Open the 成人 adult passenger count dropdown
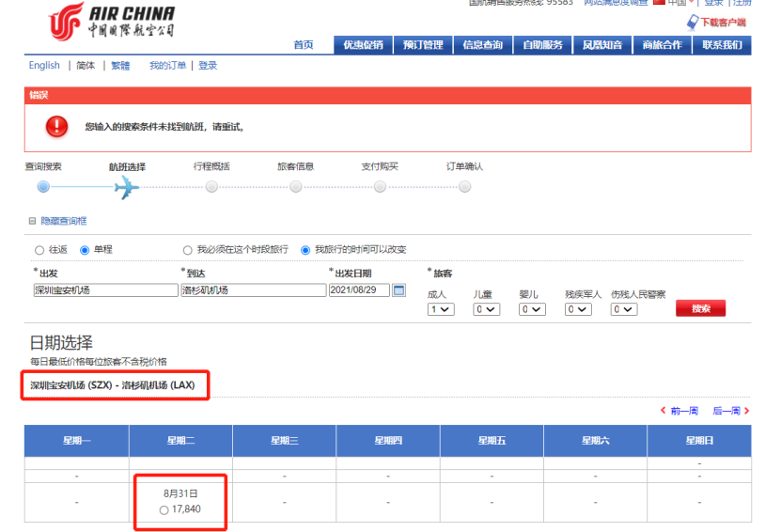Viewport: 781px width, 532px height. (x=440, y=309)
